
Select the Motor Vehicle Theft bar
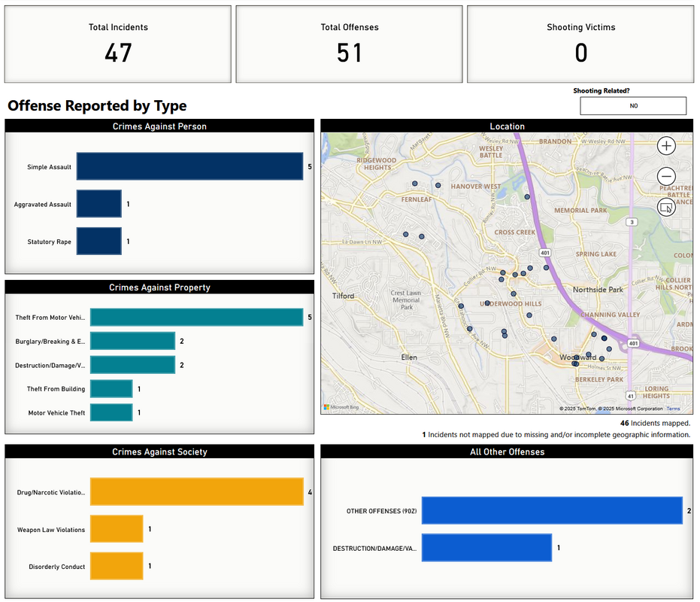[x=111, y=412]
